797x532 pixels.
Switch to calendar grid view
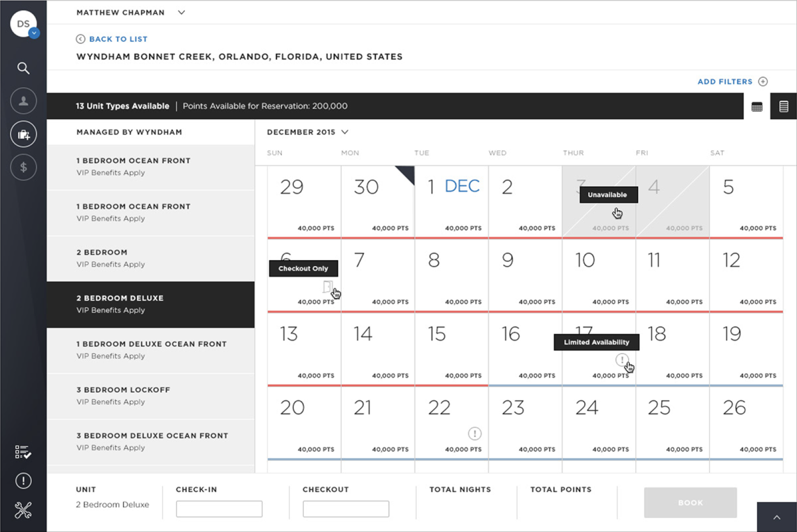(757, 106)
